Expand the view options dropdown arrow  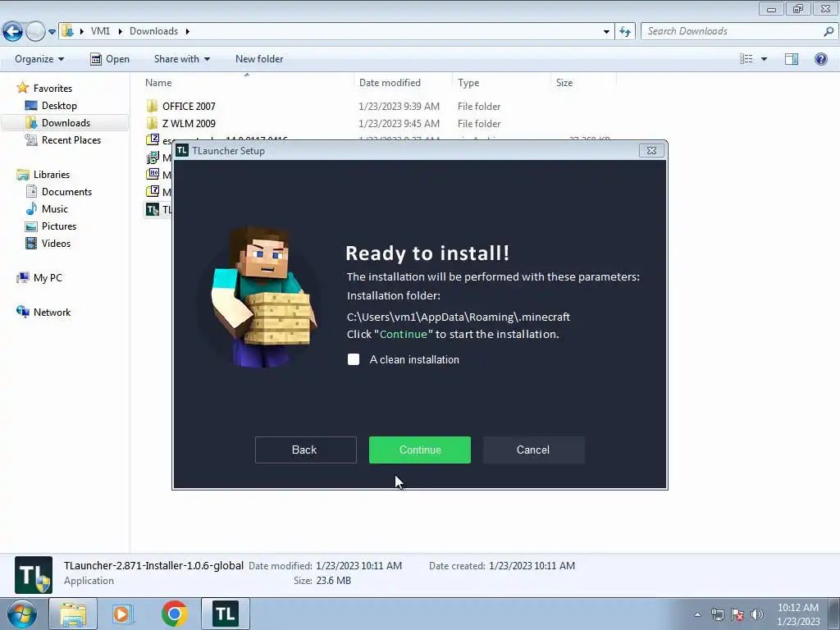pos(764,59)
